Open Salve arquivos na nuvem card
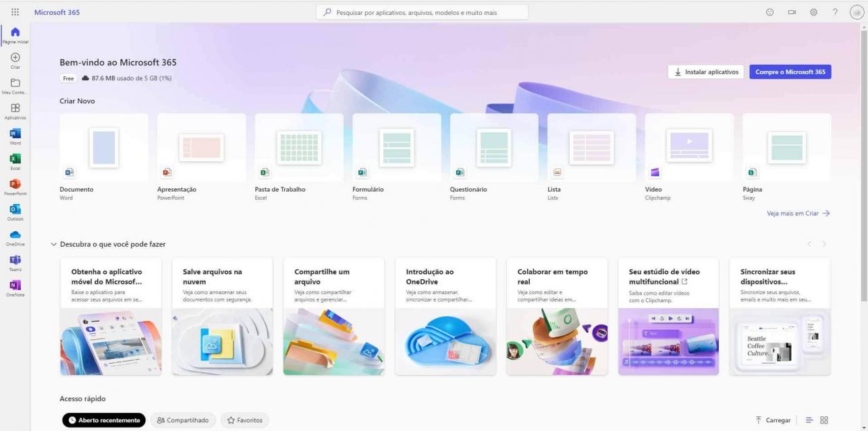This screenshot has height=431, width=868. coord(222,316)
